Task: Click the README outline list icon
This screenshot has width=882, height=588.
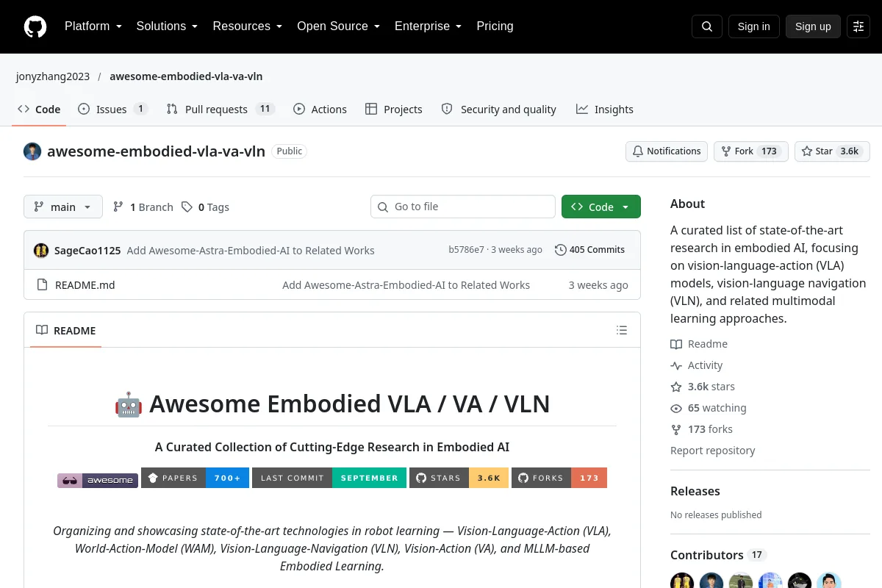Action: pyautogui.click(x=622, y=330)
